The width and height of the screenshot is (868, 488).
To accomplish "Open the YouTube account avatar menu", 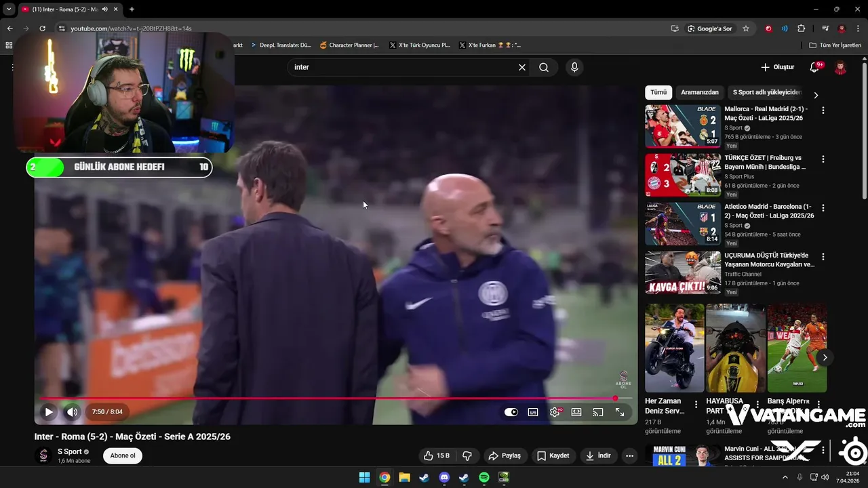I will (840, 67).
